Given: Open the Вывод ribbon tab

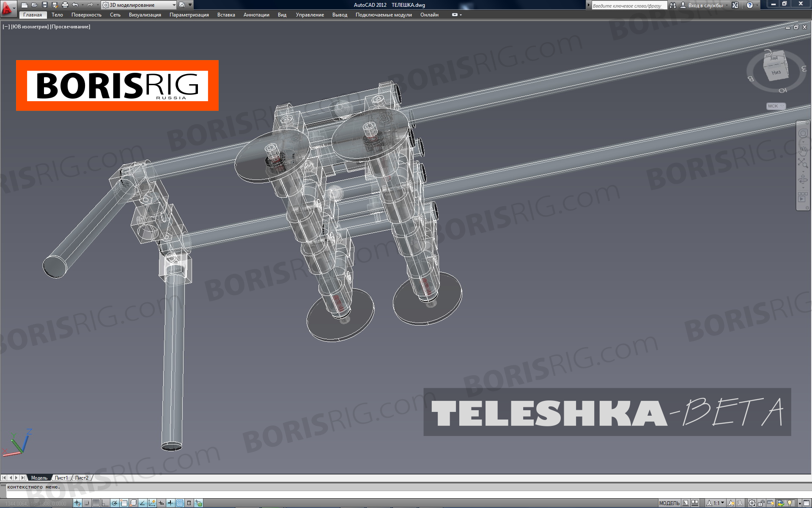Looking at the screenshot, I should [x=340, y=15].
